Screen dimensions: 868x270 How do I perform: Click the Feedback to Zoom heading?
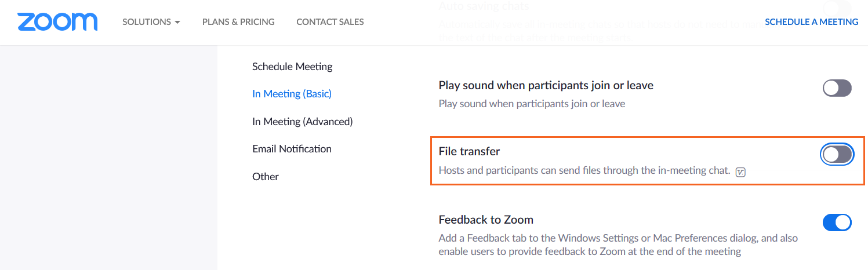(x=486, y=220)
